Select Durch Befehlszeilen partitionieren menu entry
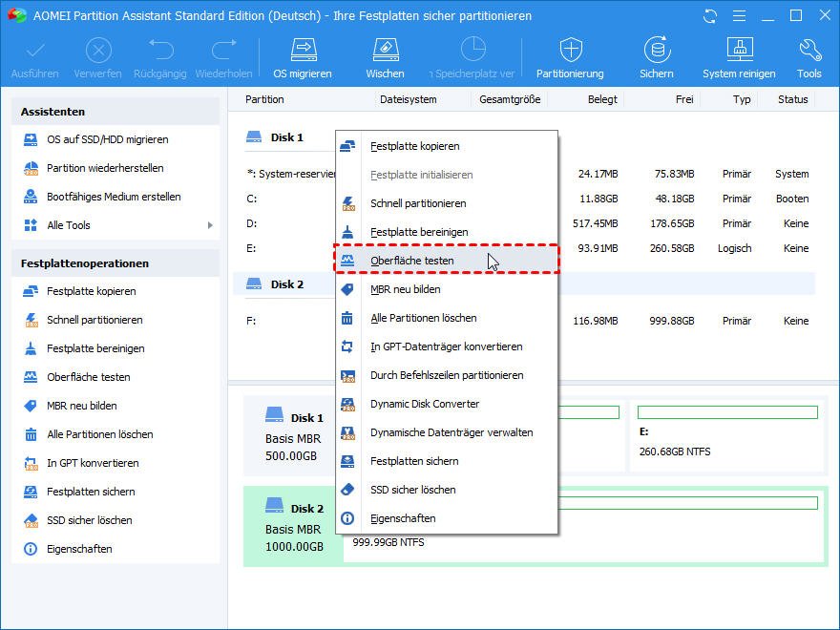This screenshot has width=840, height=630. (447, 375)
